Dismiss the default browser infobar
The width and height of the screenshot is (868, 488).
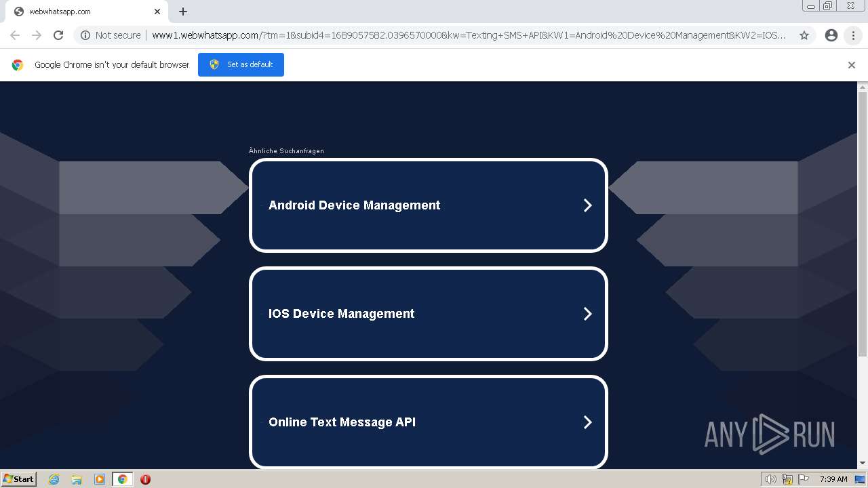[852, 65]
